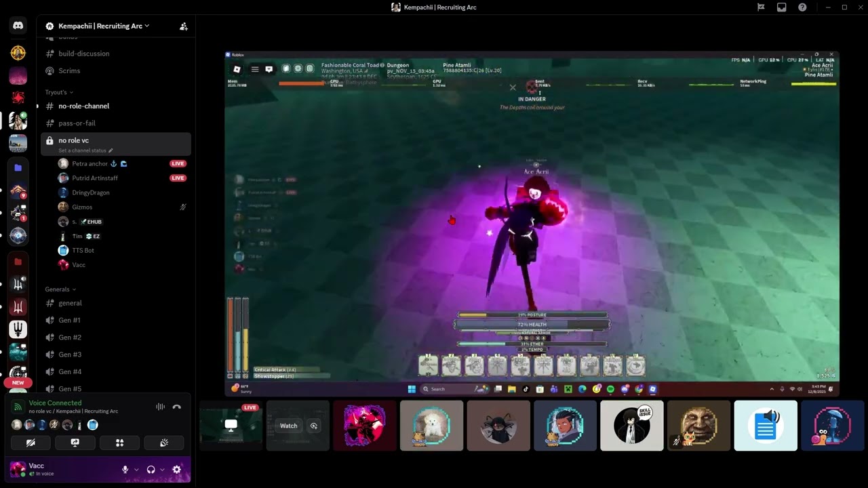Open Vacc in the voice list
This screenshot has width=868, height=488.
(x=123, y=265)
